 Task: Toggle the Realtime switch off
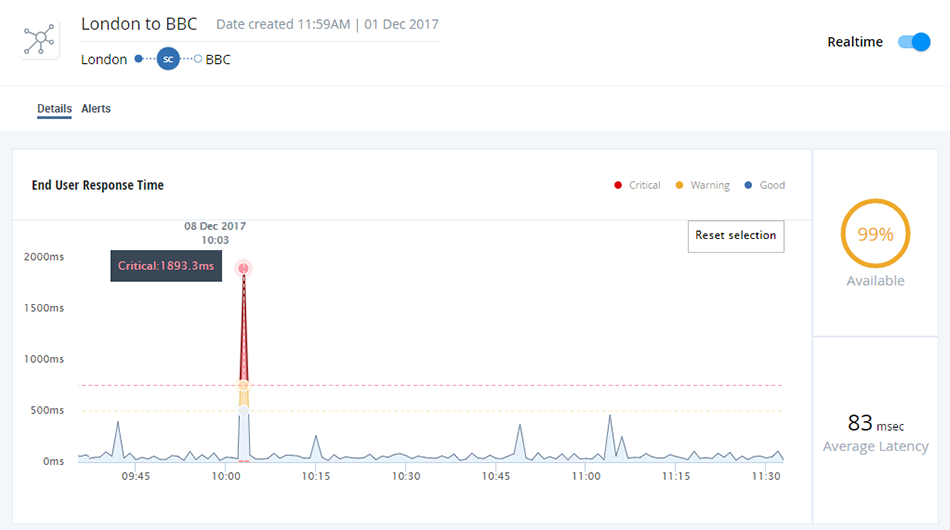click(x=914, y=42)
